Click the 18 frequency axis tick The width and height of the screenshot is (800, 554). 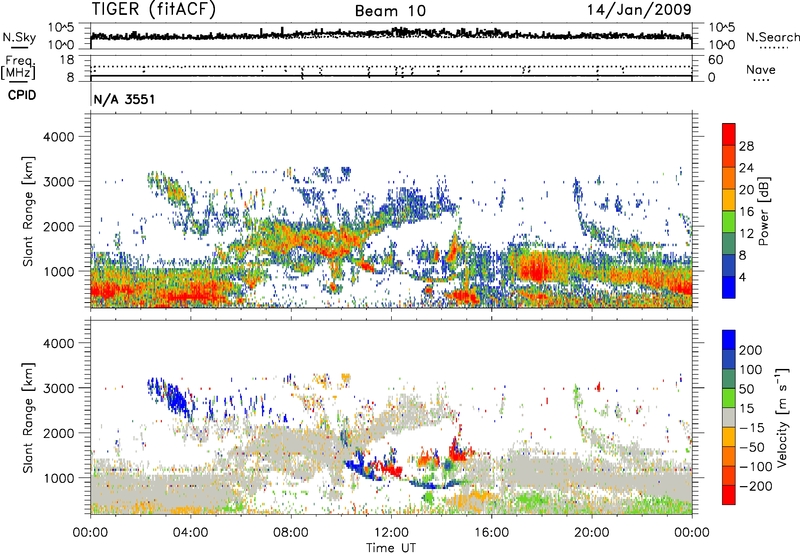tap(67, 60)
